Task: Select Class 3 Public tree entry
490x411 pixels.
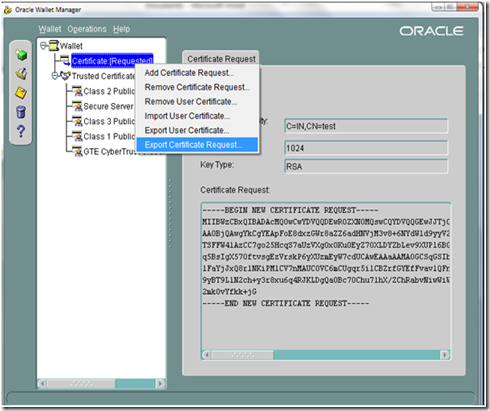Action: [x=109, y=121]
